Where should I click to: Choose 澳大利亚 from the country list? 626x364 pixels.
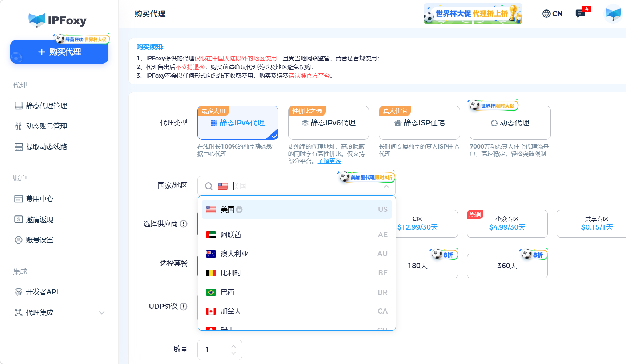click(297, 254)
